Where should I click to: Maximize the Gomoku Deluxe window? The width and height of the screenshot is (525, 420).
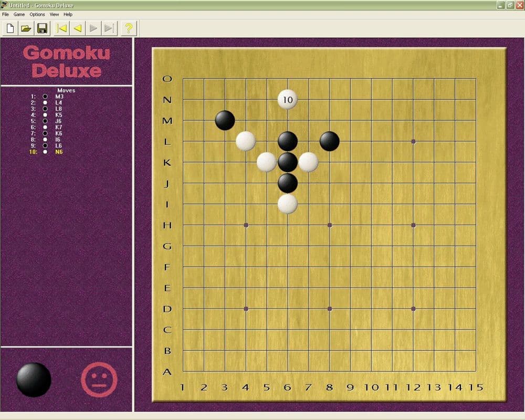point(510,5)
